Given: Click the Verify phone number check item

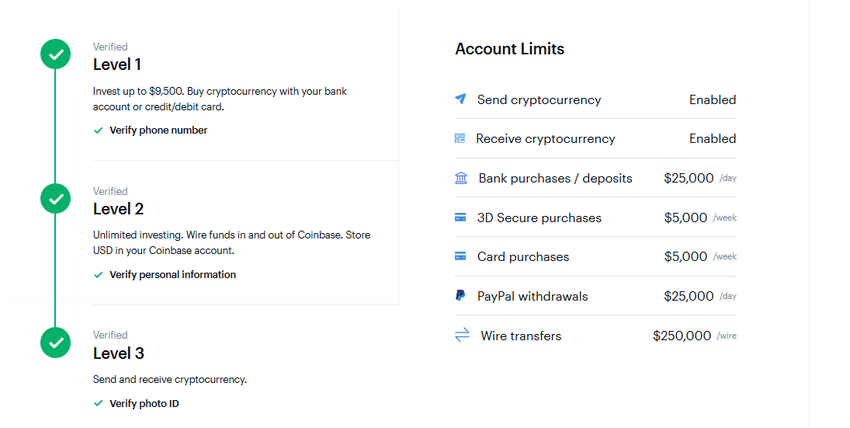Looking at the screenshot, I should pyautogui.click(x=158, y=130).
